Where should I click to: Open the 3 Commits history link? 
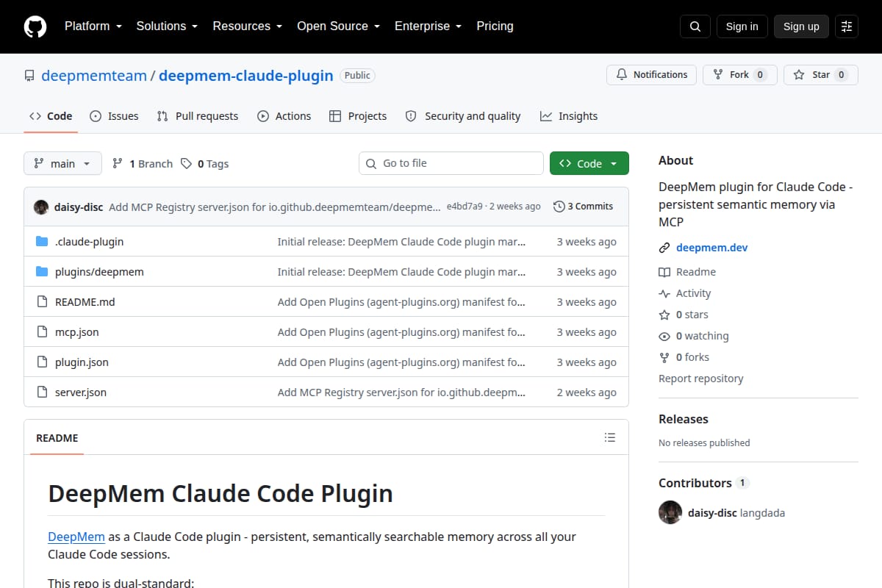coord(583,207)
